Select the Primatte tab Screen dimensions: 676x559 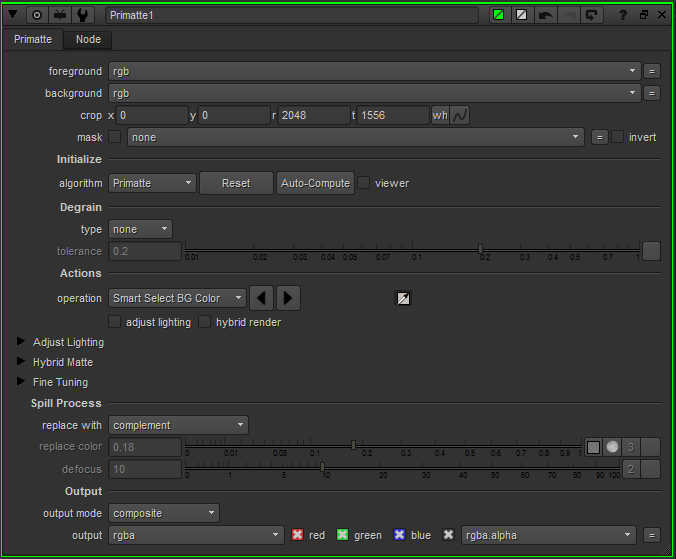(x=32, y=39)
